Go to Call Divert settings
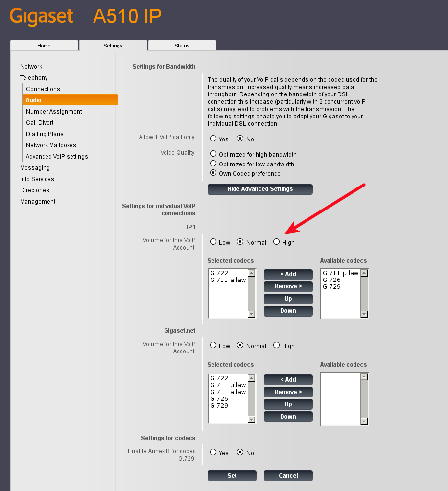 click(40, 123)
